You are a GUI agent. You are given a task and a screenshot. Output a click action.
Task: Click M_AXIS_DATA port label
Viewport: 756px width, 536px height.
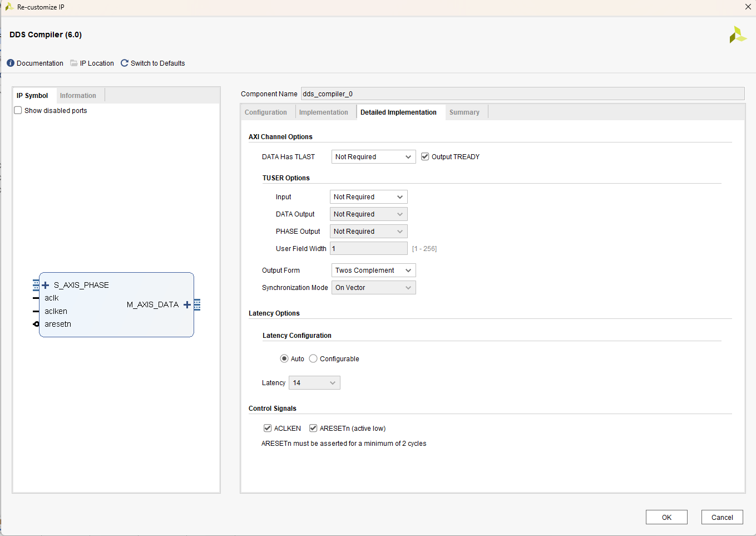point(152,305)
